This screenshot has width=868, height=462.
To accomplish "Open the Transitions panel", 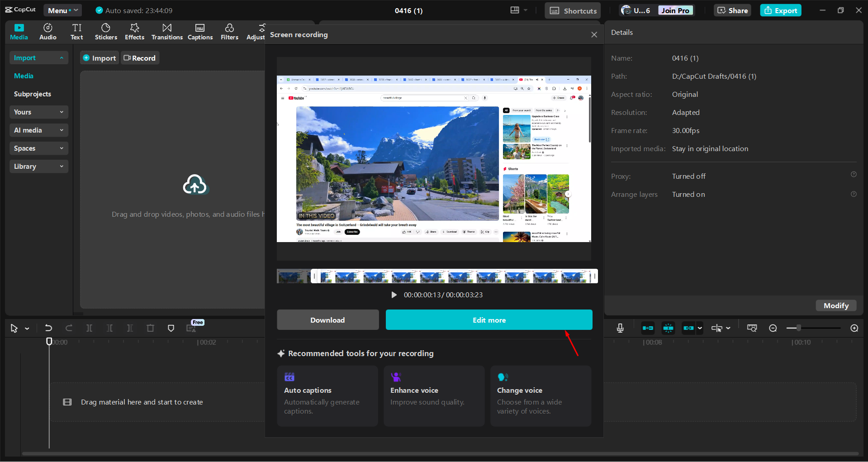I will [166, 31].
